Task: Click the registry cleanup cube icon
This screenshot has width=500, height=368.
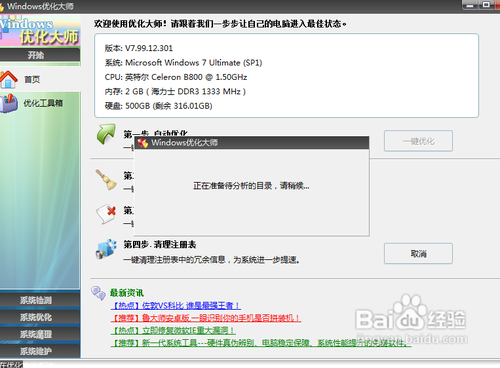Action: click(106, 249)
